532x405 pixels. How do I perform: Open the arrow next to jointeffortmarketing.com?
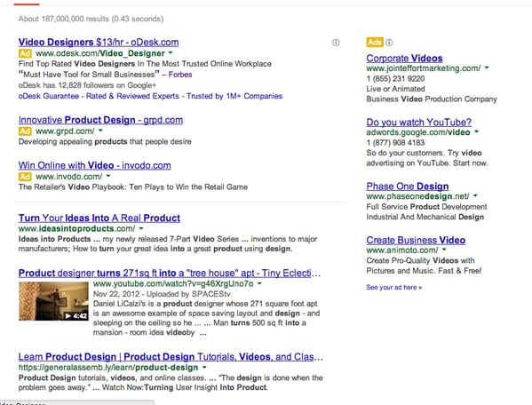[487, 67]
